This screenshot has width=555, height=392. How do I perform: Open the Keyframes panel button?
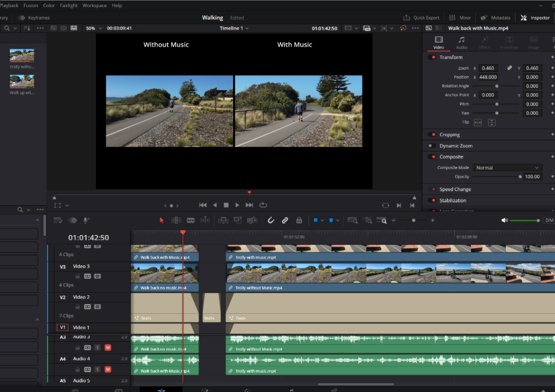coord(34,18)
